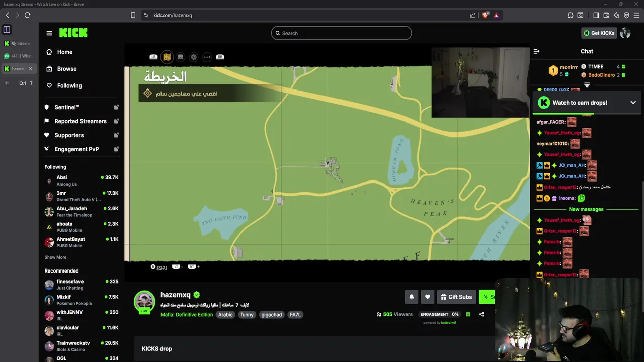The width and height of the screenshot is (644, 362).
Task: Expand Watch to earn drops banner
Action: 633,103
